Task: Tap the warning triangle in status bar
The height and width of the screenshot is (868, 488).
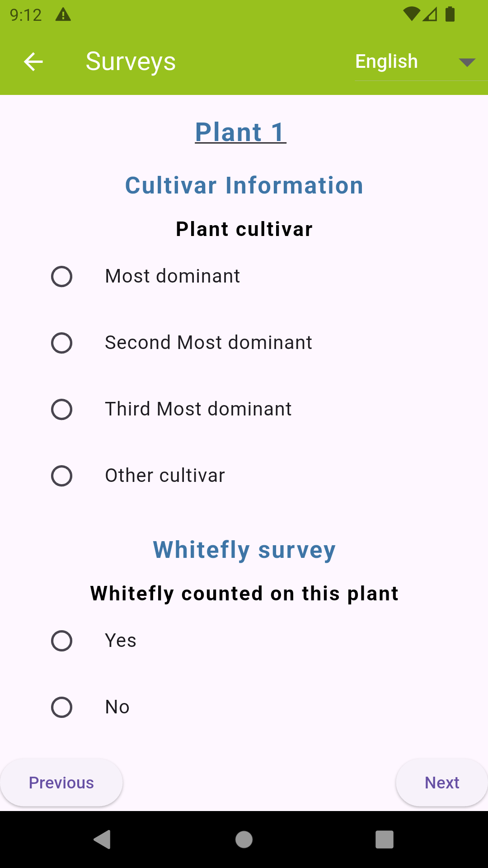Action: (x=63, y=15)
